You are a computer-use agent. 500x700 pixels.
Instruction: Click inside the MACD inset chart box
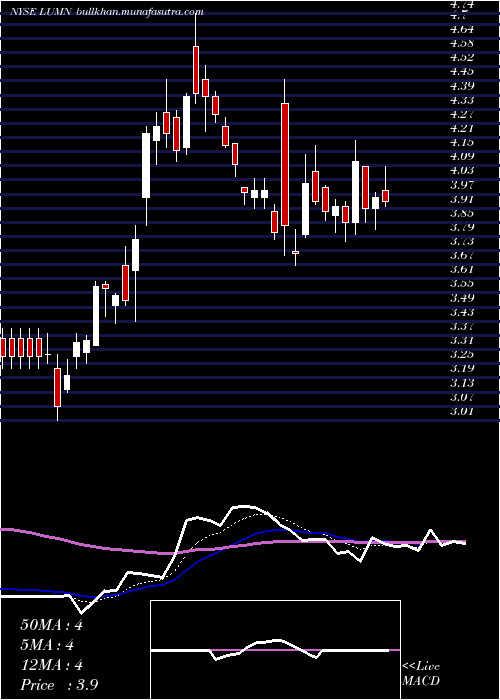tap(275, 650)
